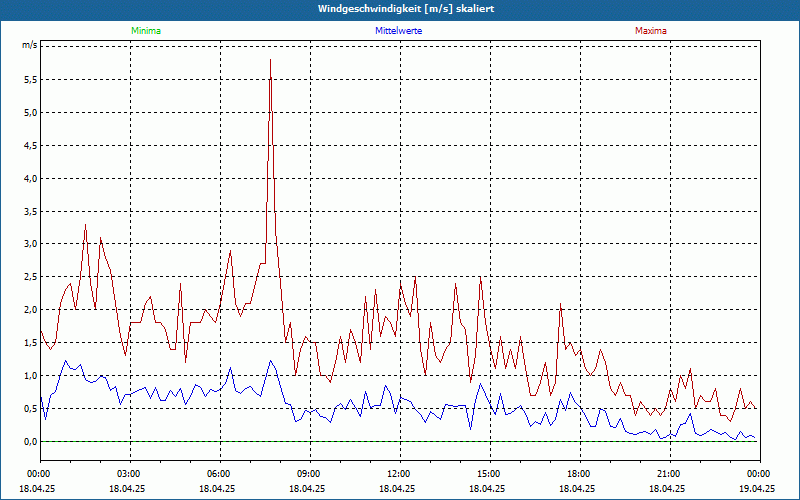Click the blue Mittelwerte legend label
Viewport: 800px width, 500px height.
pos(398,31)
